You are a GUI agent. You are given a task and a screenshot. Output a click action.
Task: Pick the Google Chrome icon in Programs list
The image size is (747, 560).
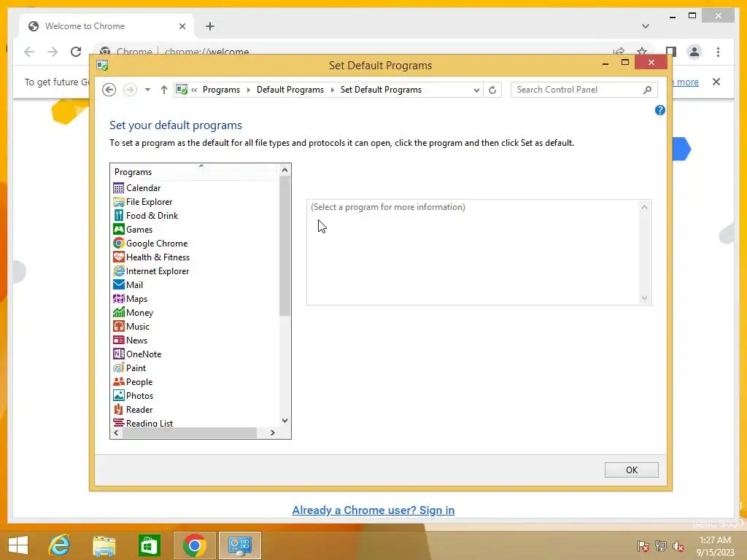(119, 244)
